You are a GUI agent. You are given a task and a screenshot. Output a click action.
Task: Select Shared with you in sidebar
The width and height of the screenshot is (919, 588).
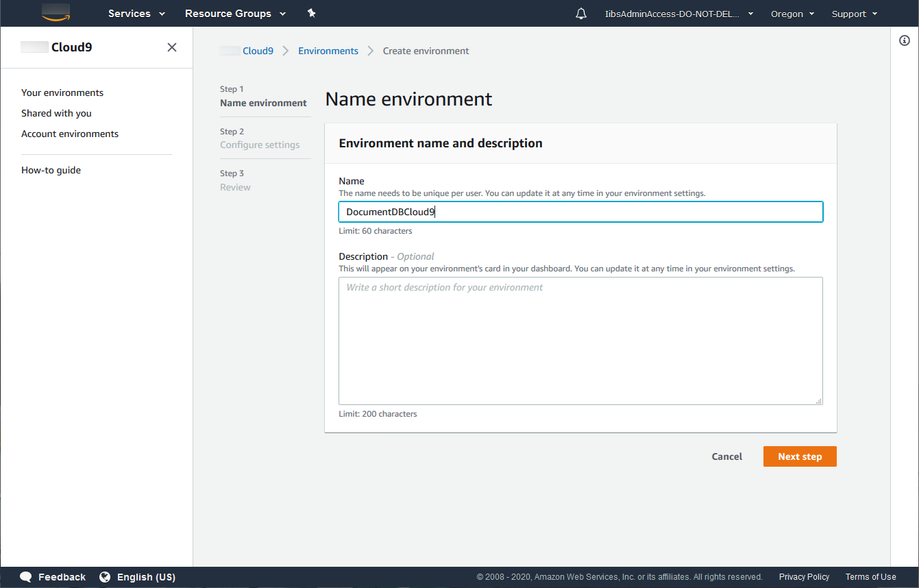56,113
